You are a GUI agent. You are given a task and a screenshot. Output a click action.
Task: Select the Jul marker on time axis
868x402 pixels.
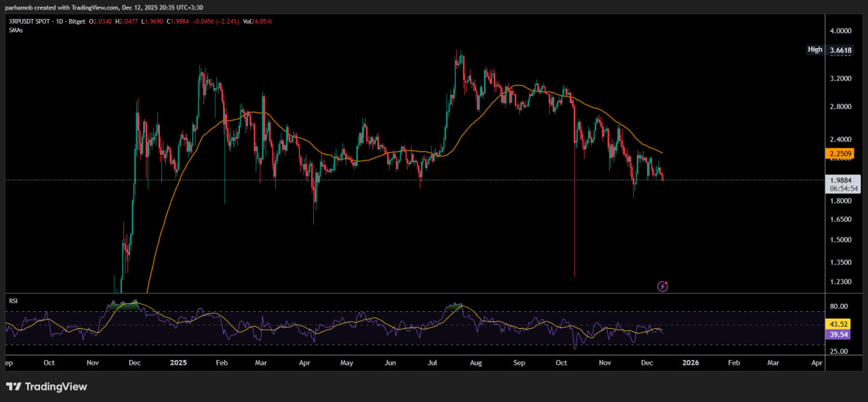point(432,363)
